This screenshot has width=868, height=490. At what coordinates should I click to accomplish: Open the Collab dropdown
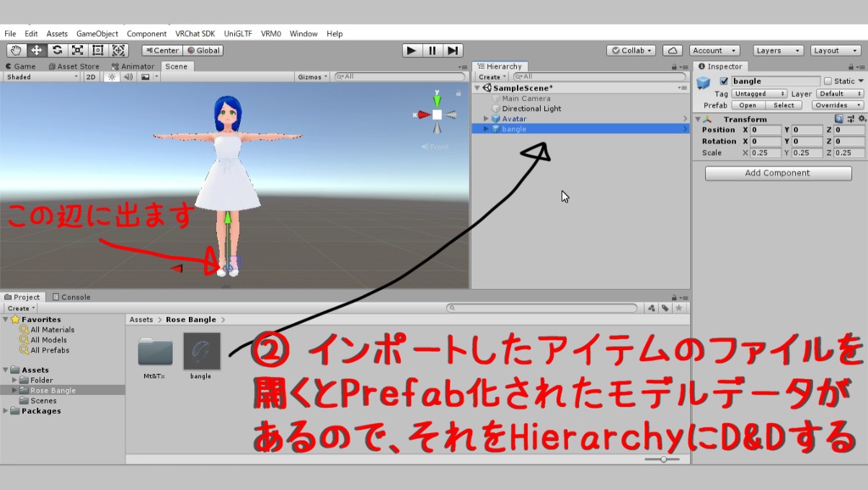coord(631,50)
